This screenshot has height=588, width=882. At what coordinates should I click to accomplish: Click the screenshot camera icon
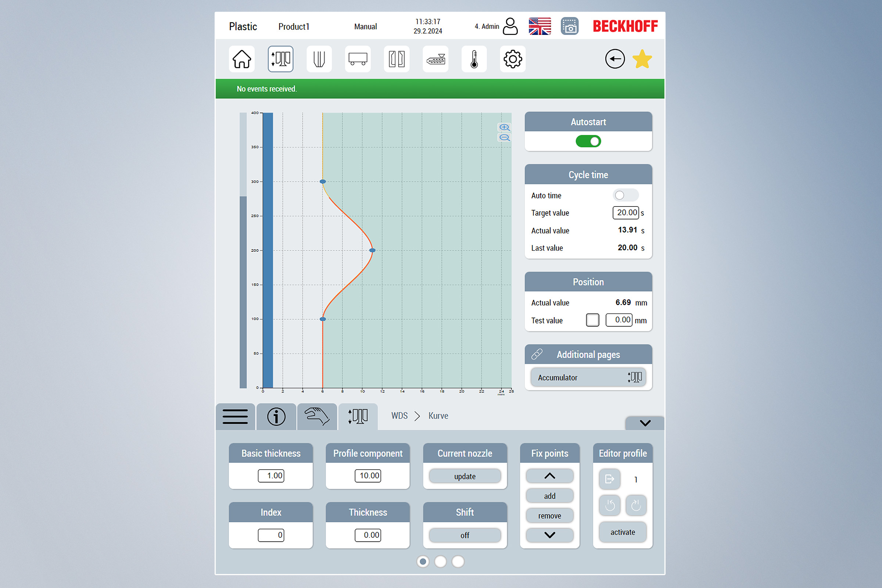coord(569,26)
